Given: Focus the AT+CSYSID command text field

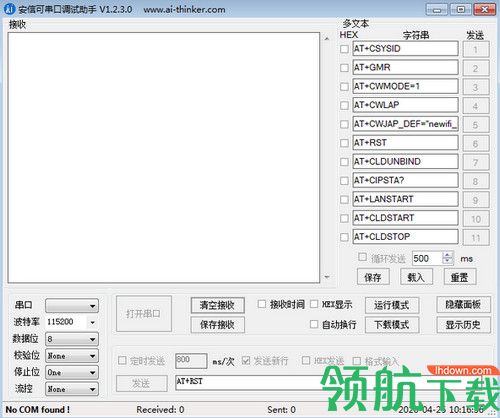Looking at the screenshot, I should (x=405, y=49).
